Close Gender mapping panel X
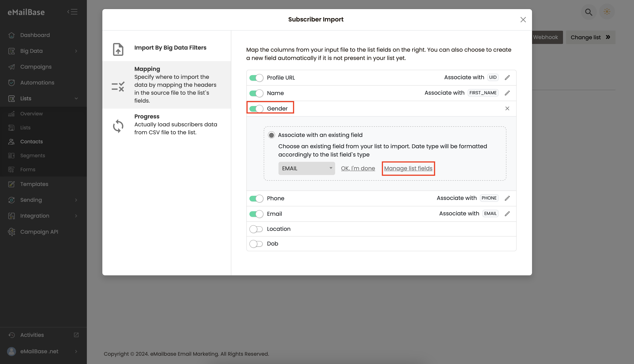Image resolution: width=634 pixels, height=364 pixels. point(507,108)
